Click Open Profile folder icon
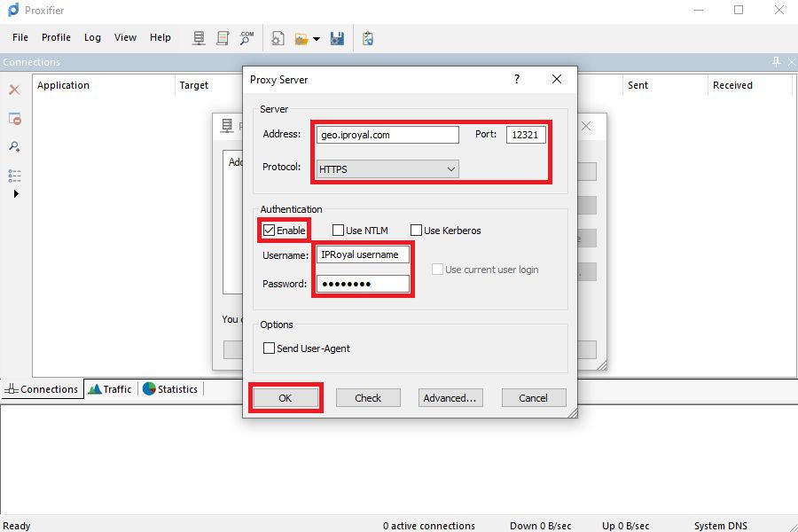This screenshot has height=532, width=798. pyautogui.click(x=301, y=39)
